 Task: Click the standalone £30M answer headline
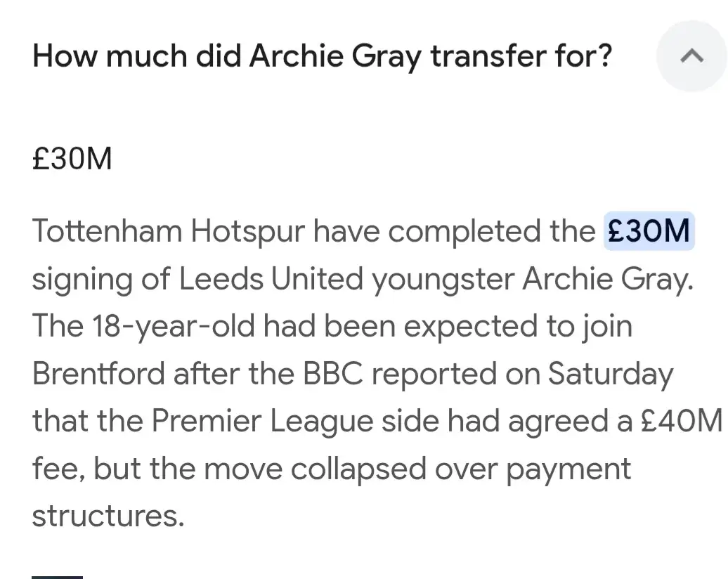coord(72,160)
